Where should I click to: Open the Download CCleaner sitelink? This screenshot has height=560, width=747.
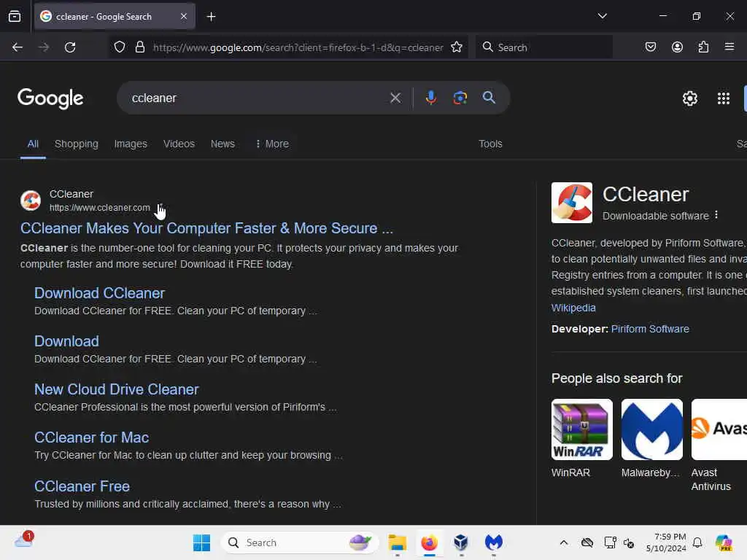(99, 293)
